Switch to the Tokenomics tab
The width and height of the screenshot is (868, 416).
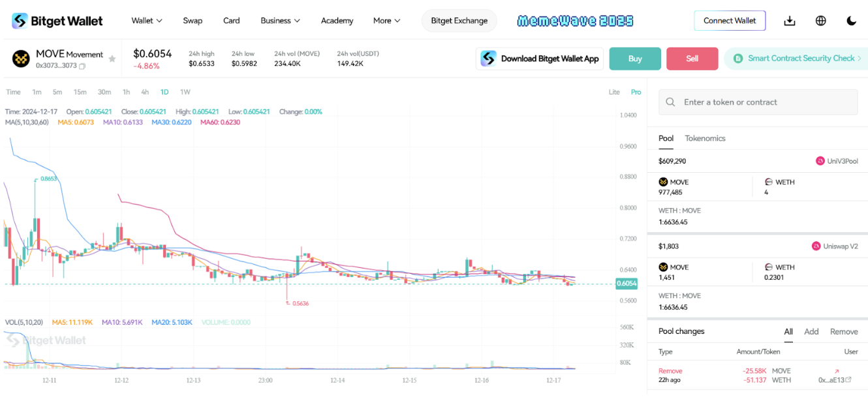[705, 138]
